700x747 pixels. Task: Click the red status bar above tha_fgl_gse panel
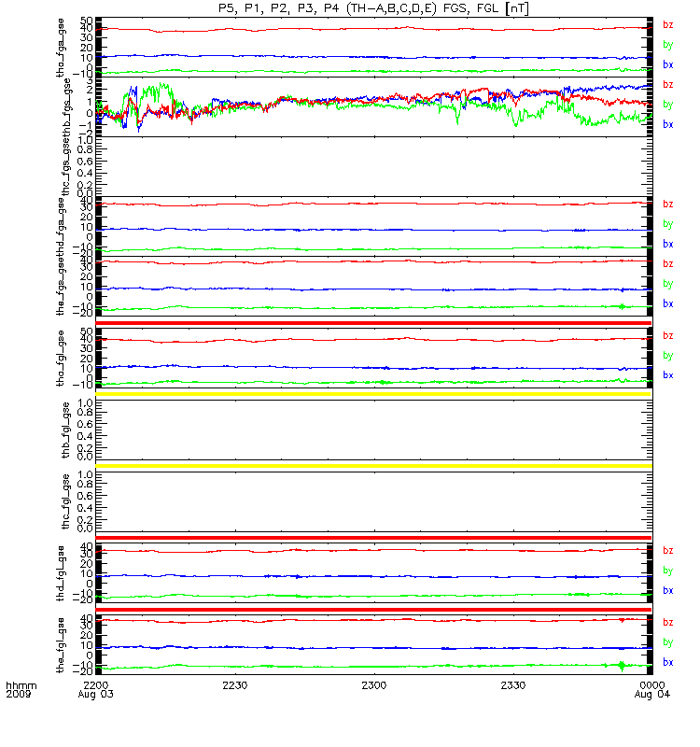(373, 323)
